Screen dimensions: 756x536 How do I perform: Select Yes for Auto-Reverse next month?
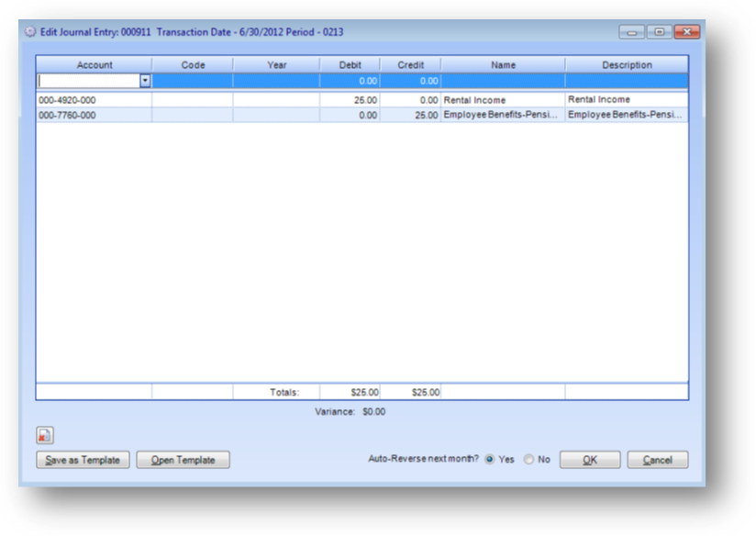tap(489, 459)
